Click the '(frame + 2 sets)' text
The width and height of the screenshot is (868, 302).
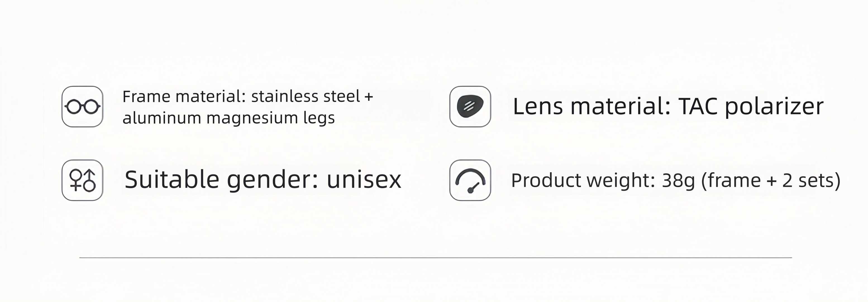[771, 181]
